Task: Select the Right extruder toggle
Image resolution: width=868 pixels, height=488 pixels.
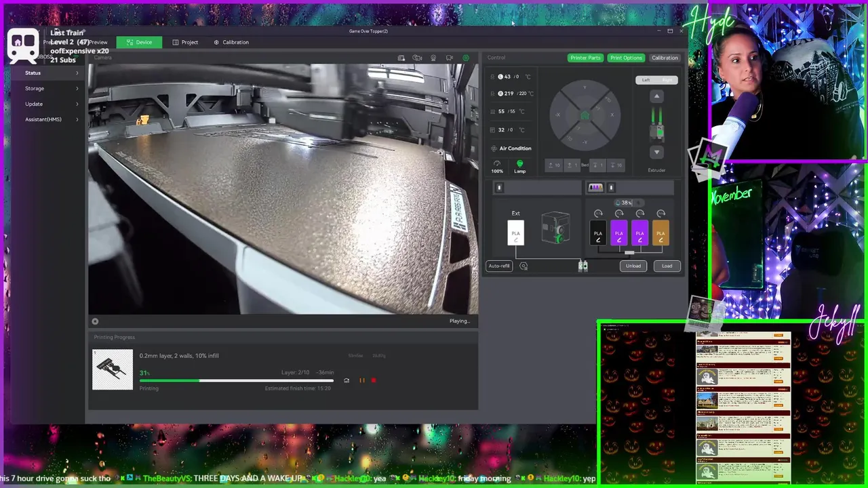Action: click(x=667, y=80)
